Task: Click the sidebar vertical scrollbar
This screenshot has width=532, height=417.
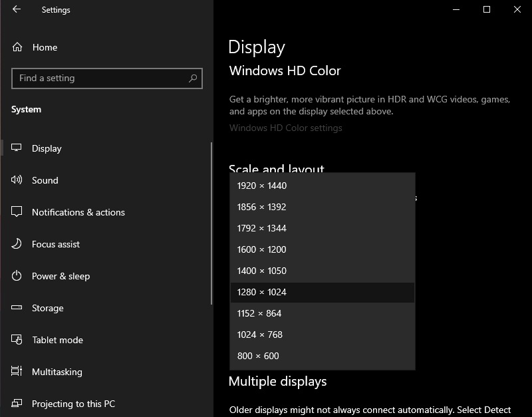Action: 211,223
